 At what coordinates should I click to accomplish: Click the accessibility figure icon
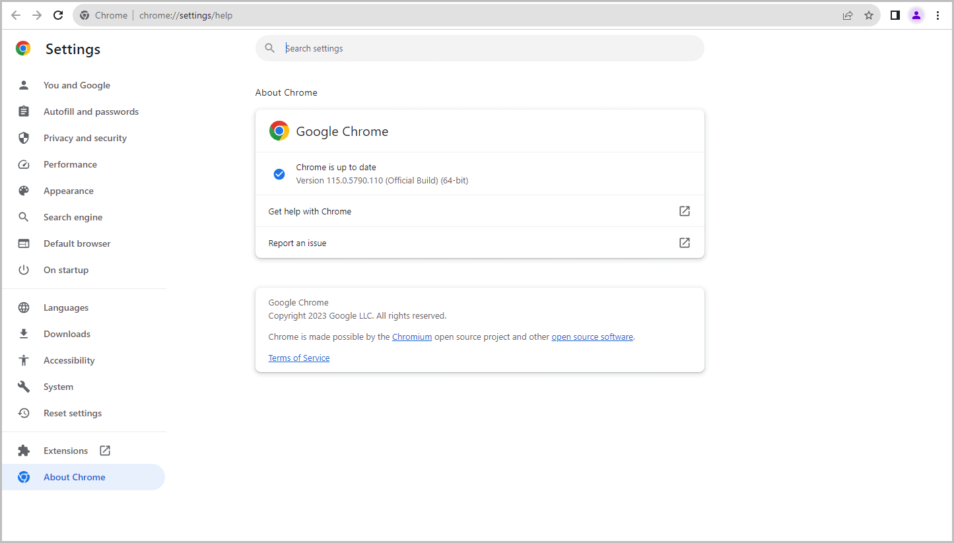[x=24, y=360]
